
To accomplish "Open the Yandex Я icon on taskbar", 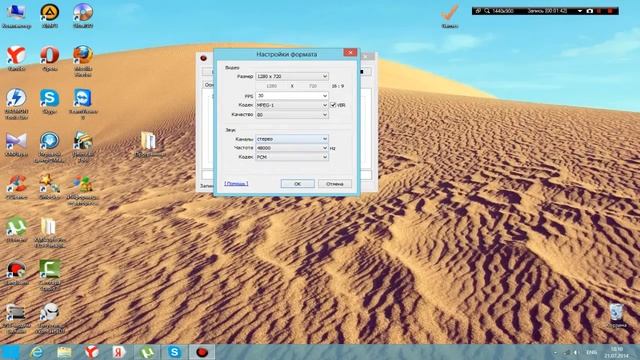I will coord(119,352).
